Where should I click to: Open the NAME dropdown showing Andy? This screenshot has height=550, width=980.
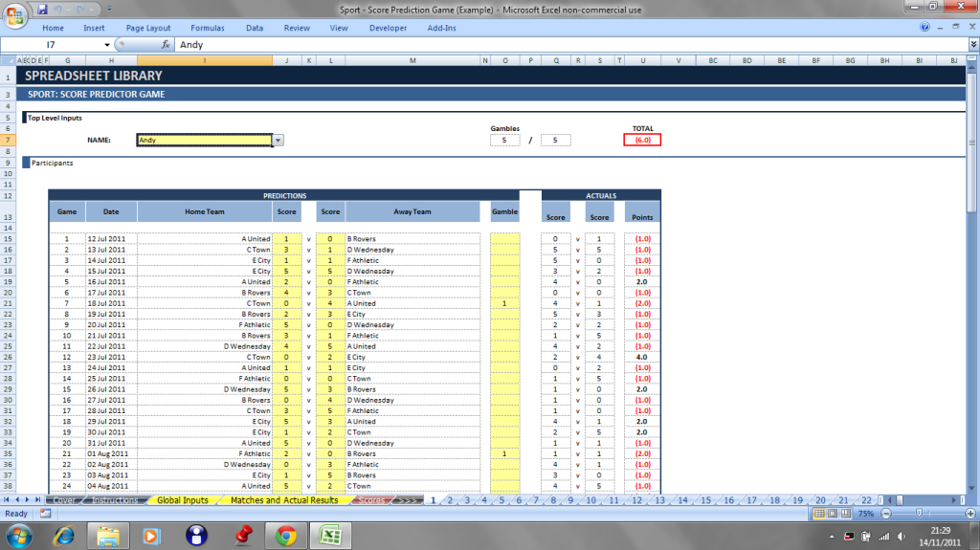278,141
